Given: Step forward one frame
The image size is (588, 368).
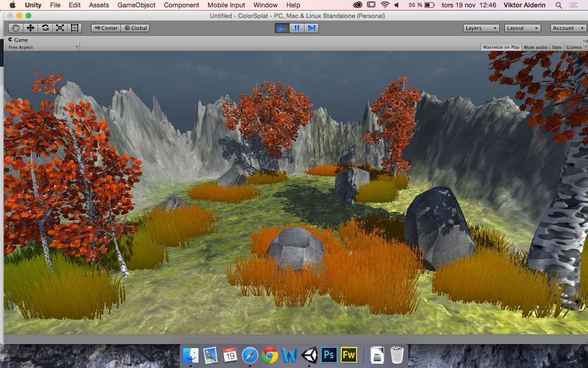Looking at the screenshot, I should tap(311, 28).
